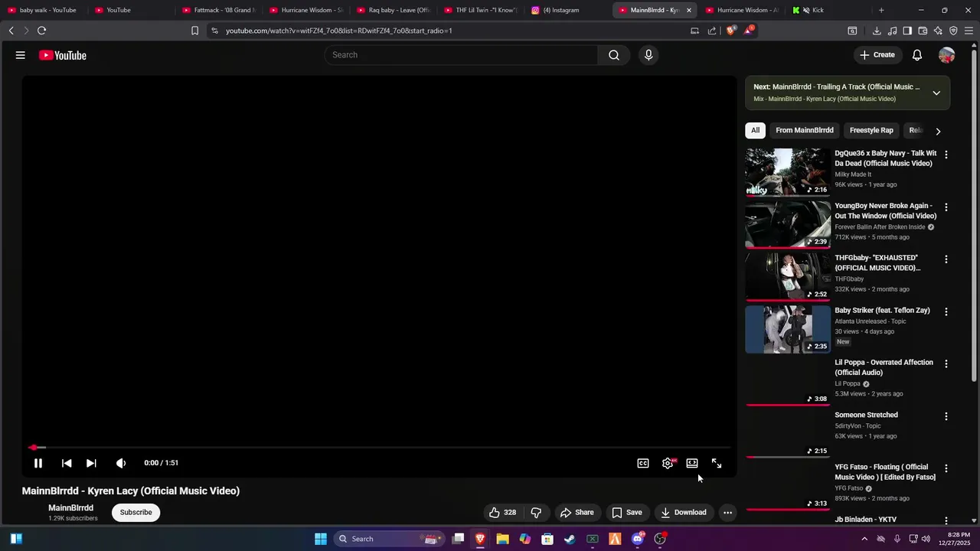Skip to next video in player
Viewport: 980px width, 551px height.
pos(91,463)
